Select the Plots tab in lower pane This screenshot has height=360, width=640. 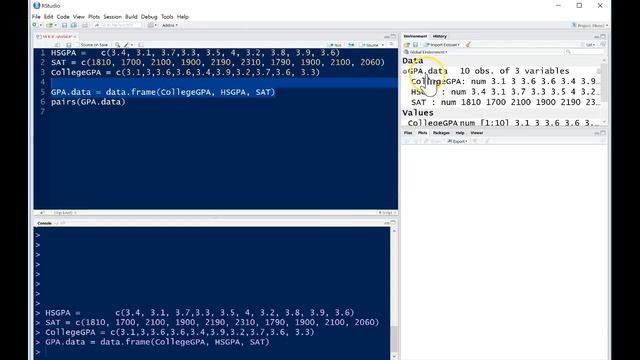pos(422,133)
